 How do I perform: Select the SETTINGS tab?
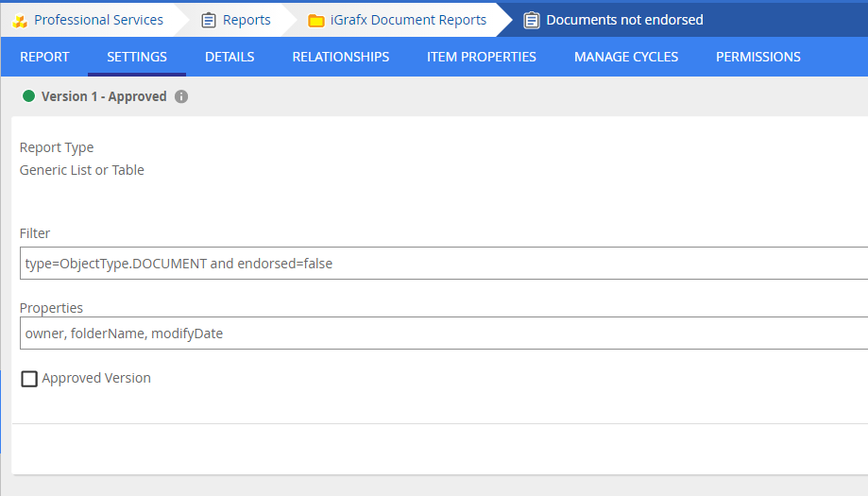point(137,57)
